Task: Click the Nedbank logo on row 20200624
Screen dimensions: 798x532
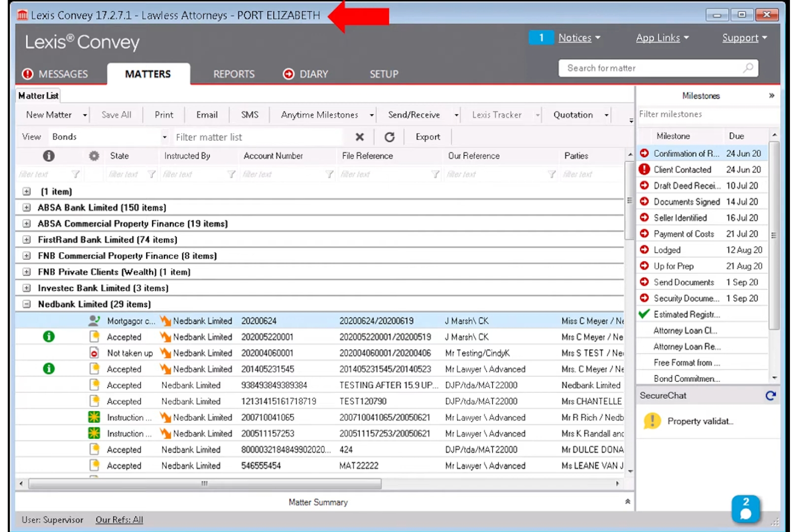Action: point(165,321)
